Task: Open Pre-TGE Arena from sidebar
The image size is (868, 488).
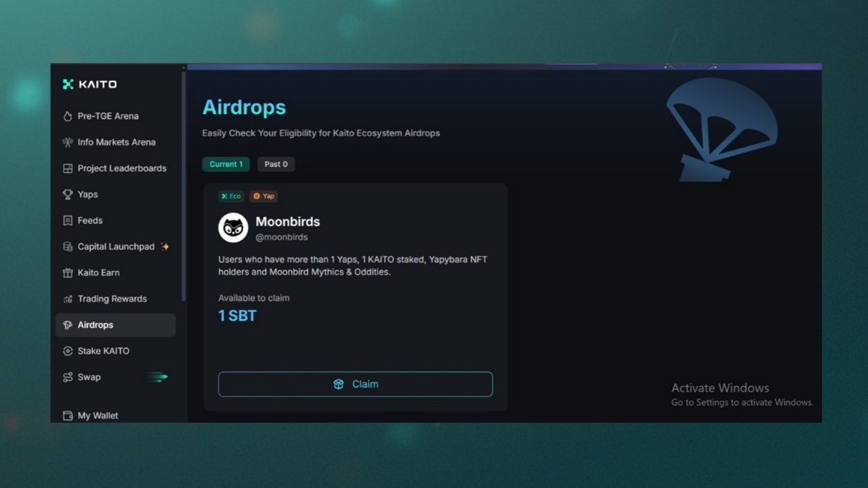Action: (x=116, y=116)
